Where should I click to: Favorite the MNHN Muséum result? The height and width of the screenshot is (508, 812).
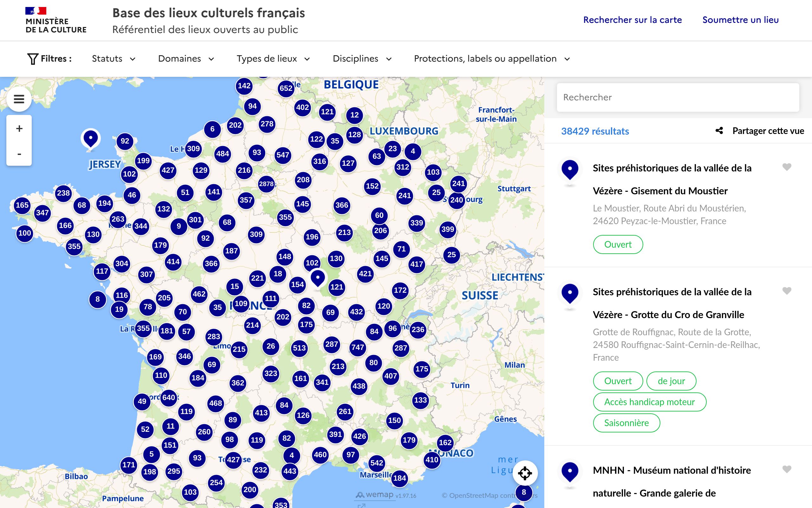(787, 469)
